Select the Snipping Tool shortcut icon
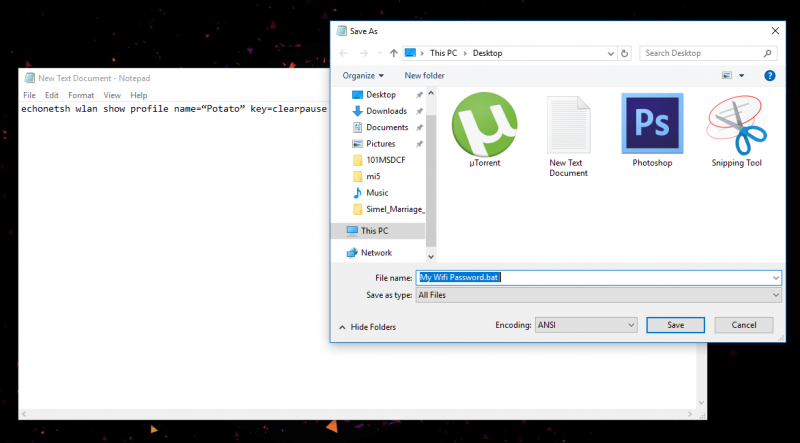800x443 pixels. pyautogui.click(x=736, y=125)
